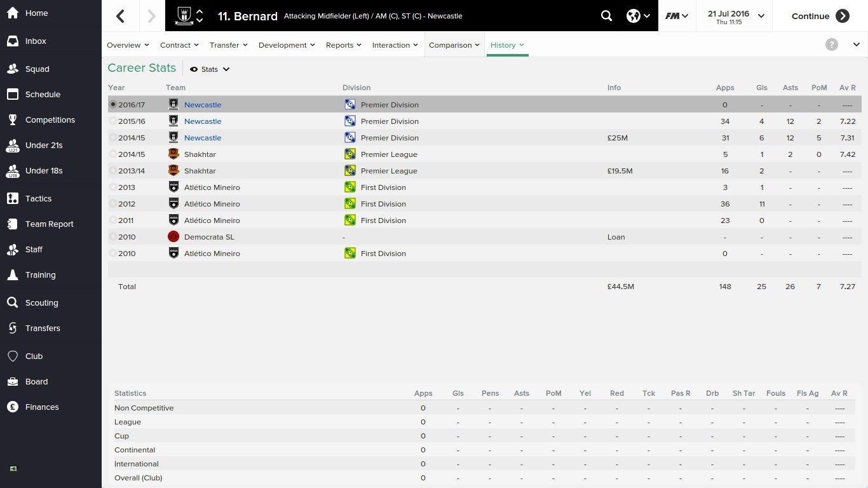
Task: Expand the date 21 Jul 2016 dropdown
Action: (735, 17)
